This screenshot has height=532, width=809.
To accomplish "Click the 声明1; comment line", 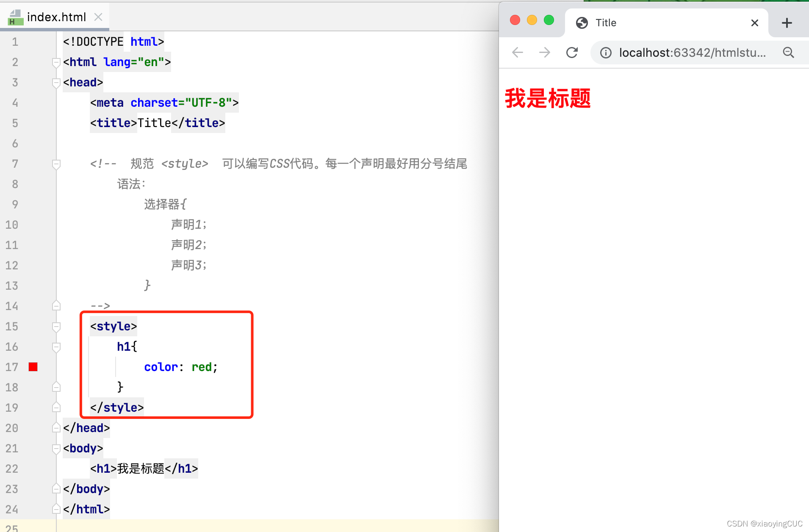I will (x=188, y=224).
